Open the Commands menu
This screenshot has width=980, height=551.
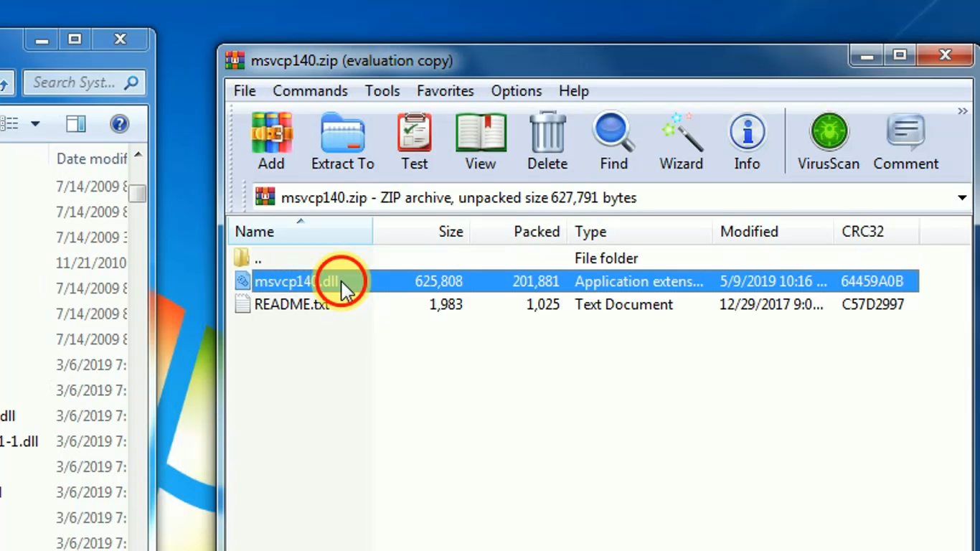(310, 91)
